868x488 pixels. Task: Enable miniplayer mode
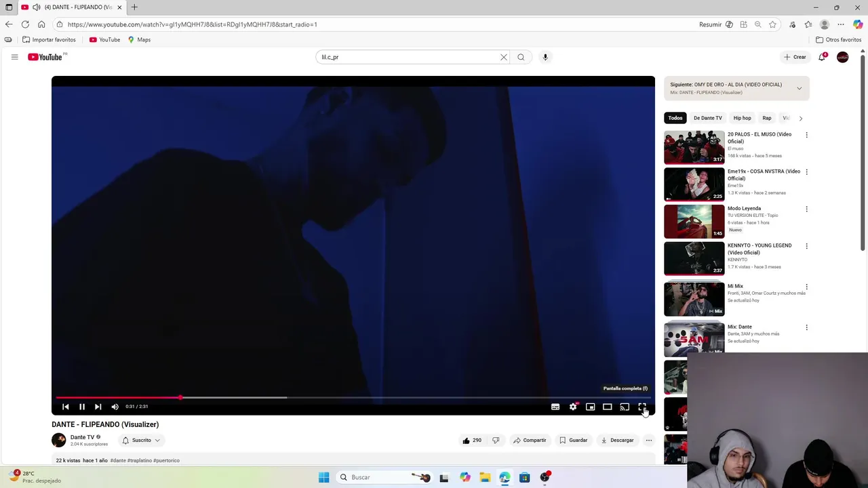[x=590, y=407]
